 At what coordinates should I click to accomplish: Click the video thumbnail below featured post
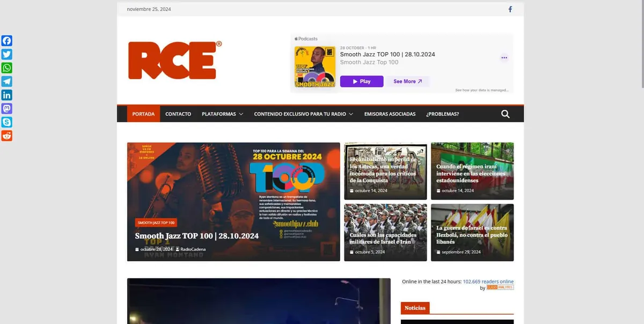tap(259, 301)
